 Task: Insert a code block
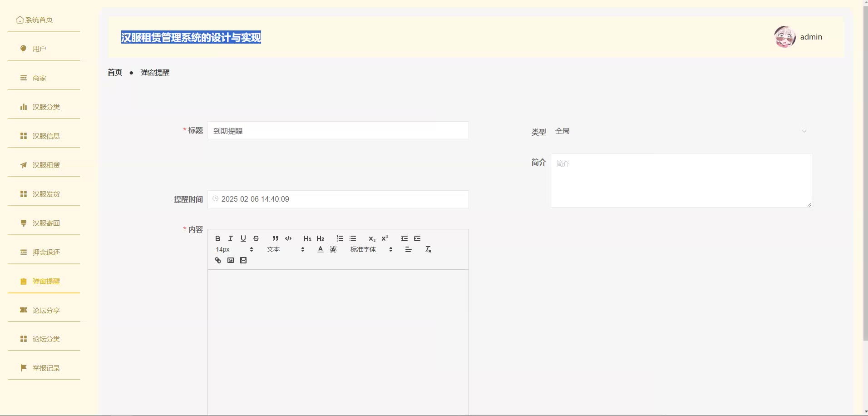pos(288,238)
